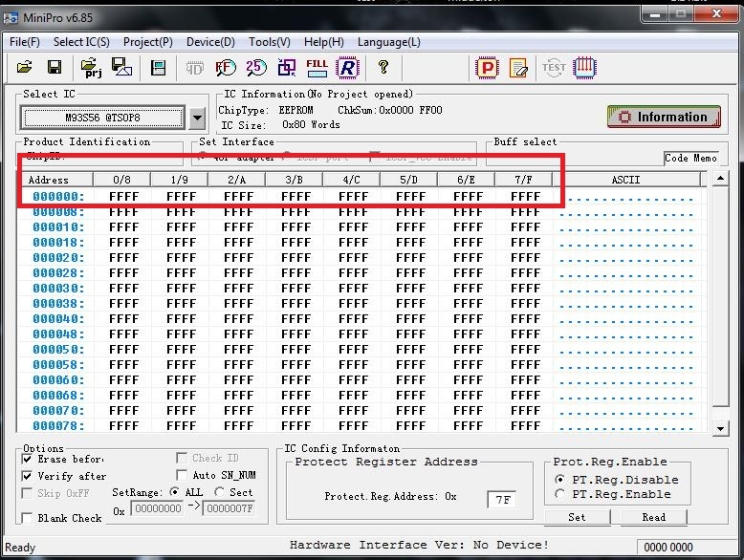This screenshot has width=744, height=560.
Task: Open file with the folder toolbar icon
Action: 24,67
